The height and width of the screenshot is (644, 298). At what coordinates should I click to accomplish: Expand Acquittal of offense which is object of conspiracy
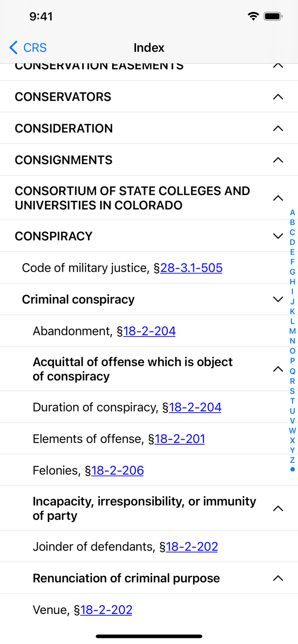click(278, 368)
